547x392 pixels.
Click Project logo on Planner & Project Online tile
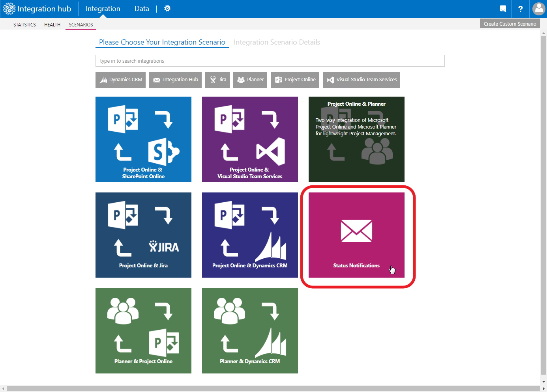point(164,343)
